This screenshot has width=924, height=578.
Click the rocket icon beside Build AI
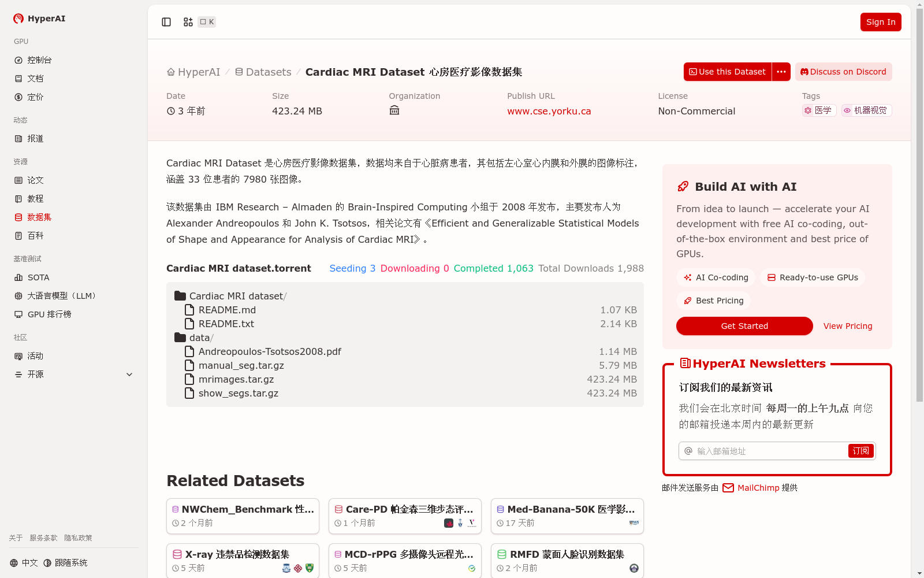click(683, 187)
